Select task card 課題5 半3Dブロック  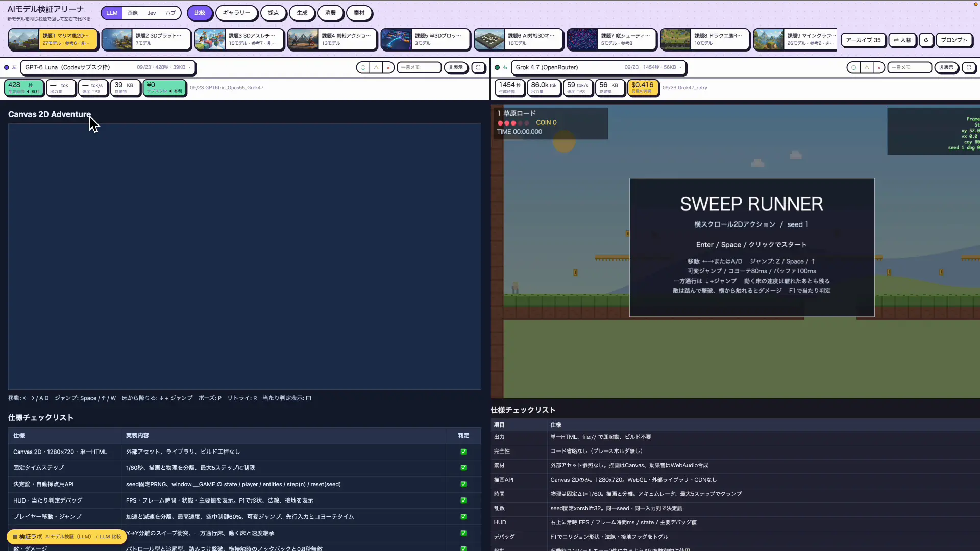point(426,39)
